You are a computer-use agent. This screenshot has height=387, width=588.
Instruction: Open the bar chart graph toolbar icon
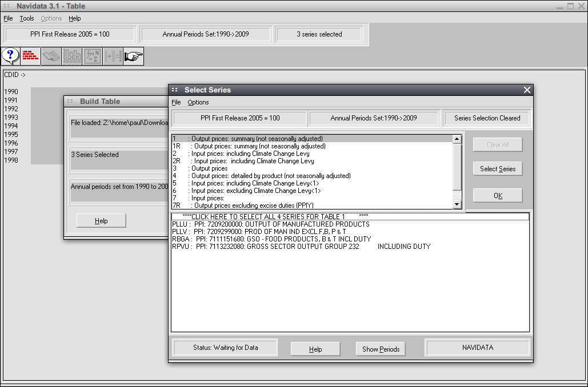pos(72,56)
